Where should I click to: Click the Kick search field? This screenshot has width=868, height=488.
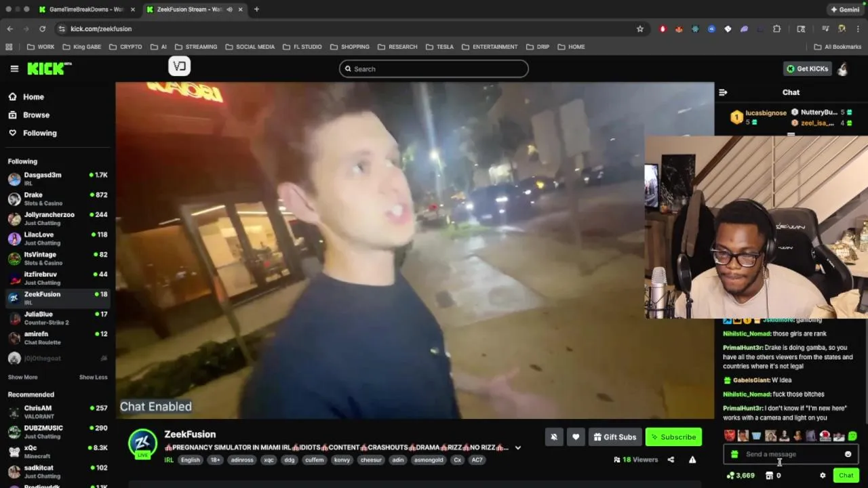coord(434,68)
